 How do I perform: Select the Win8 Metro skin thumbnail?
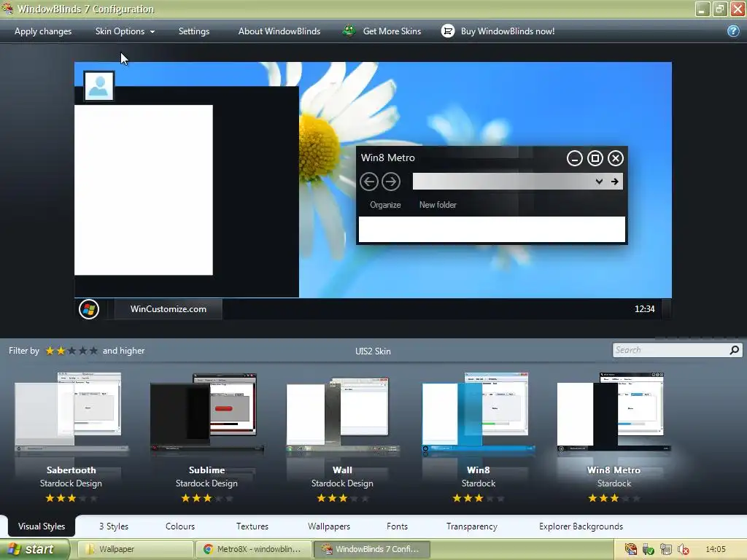click(614, 413)
